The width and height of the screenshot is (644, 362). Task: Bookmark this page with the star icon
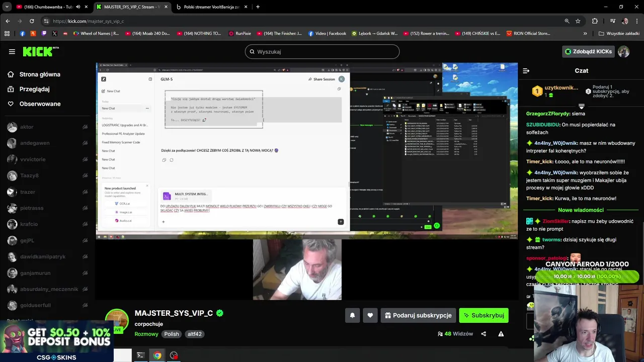[x=578, y=21]
